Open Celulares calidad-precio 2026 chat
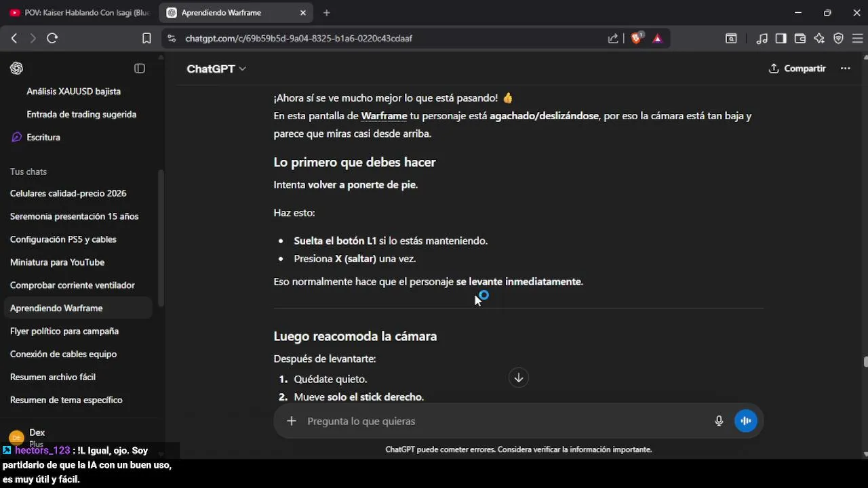The width and height of the screenshot is (868, 488). (79, 194)
